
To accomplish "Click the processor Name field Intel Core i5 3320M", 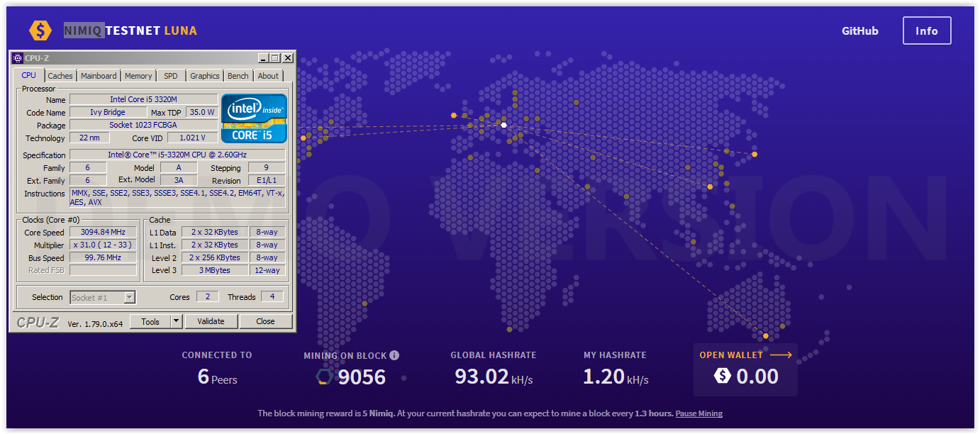I will [x=144, y=100].
